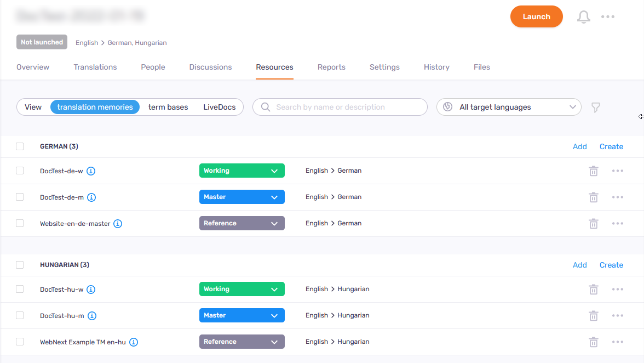
Task: Show info for DocTest-hu-w
Action: [91, 290]
